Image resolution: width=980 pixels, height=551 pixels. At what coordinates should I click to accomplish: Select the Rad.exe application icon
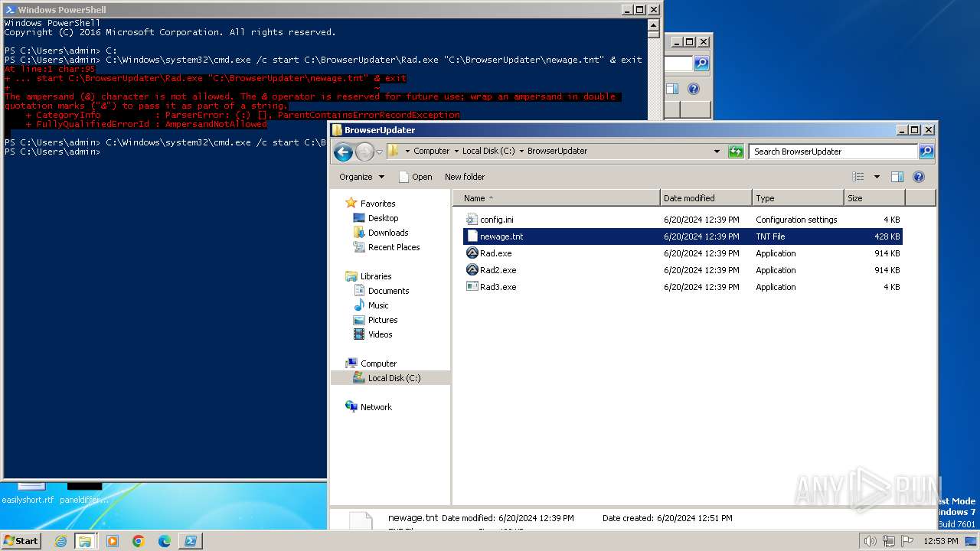(472, 253)
